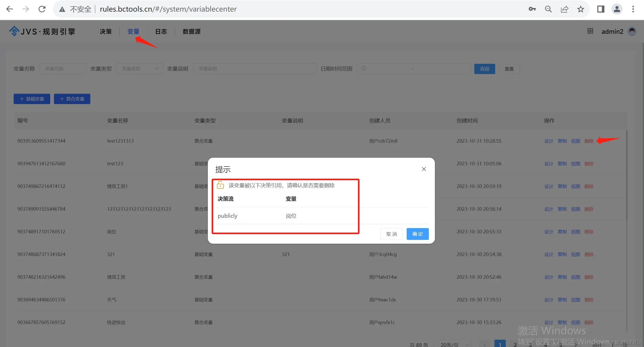Click the browser reload icon
The width and height of the screenshot is (644, 347).
click(42, 9)
